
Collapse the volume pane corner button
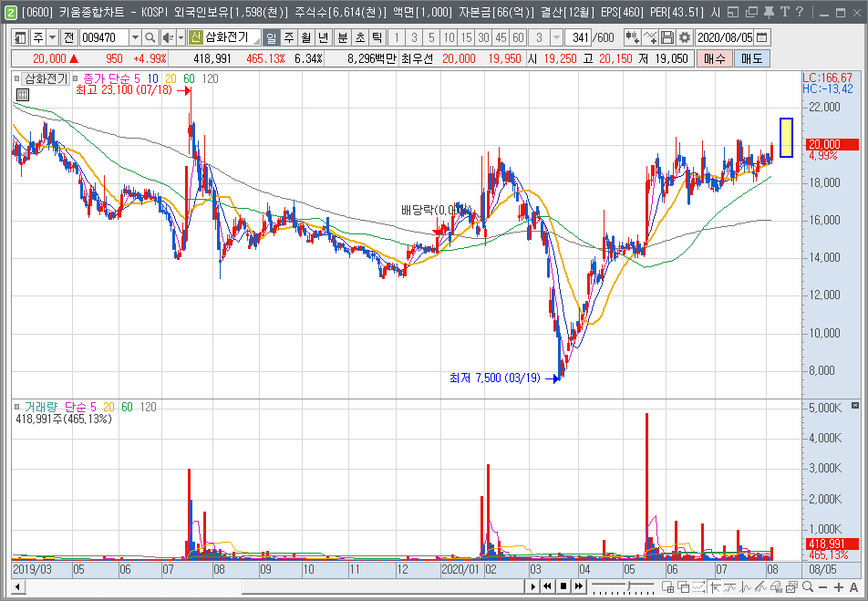click(x=854, y=406)
